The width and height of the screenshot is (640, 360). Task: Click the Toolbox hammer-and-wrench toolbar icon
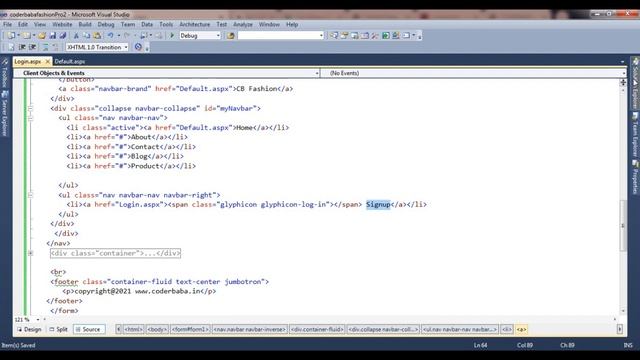click(x=375, y=36)
